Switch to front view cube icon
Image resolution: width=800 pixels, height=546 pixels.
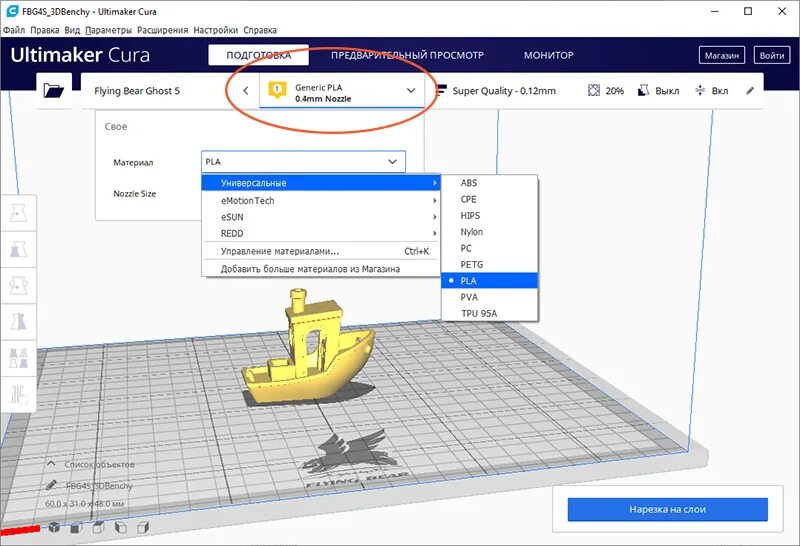[x=76, y=528]
